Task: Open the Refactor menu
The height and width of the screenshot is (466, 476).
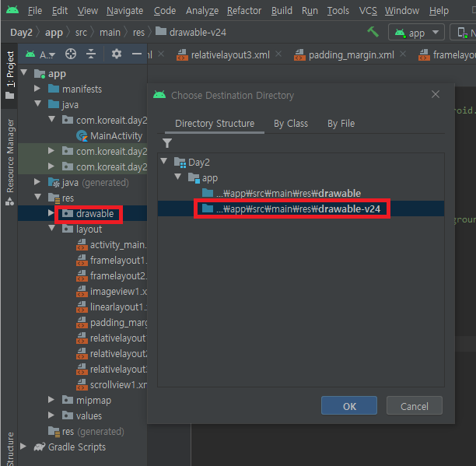Action: [x=244, y=11]
